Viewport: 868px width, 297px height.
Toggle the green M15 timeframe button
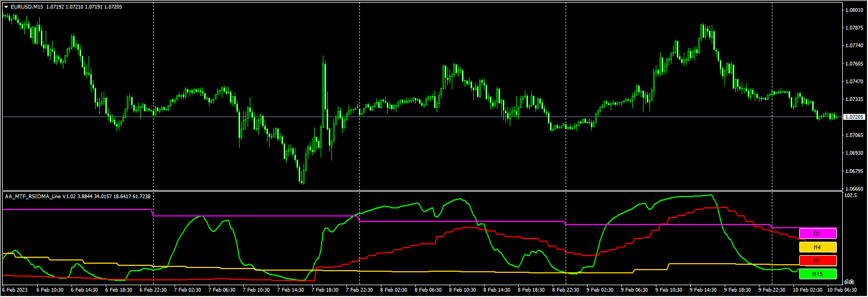(818, 274)
